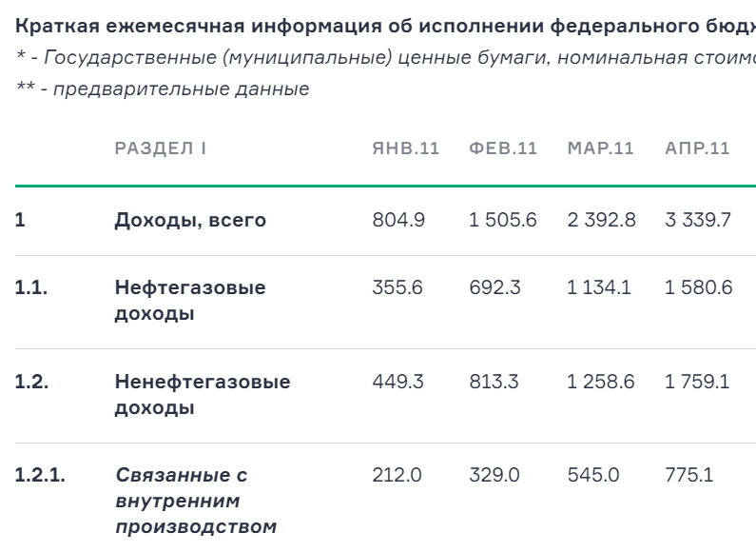756x552 pixels.
Task: Click cell value 3 339.7
Action: click(698, 220)
